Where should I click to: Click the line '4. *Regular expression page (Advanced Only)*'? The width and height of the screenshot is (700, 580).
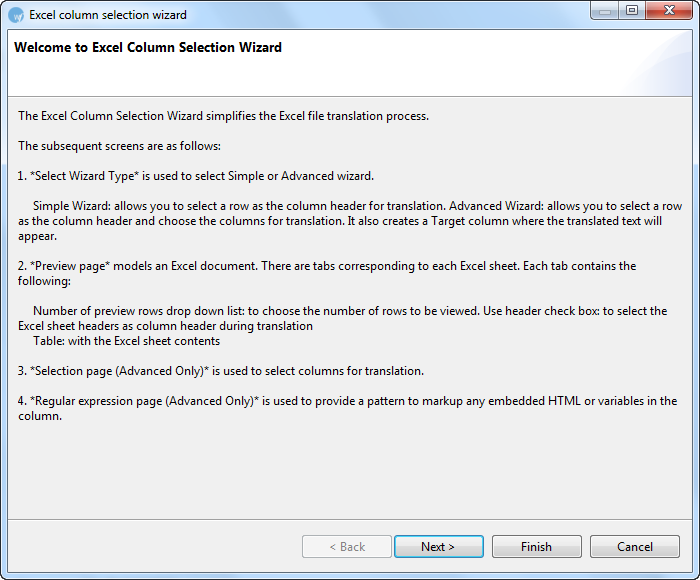tap(347, 408)
